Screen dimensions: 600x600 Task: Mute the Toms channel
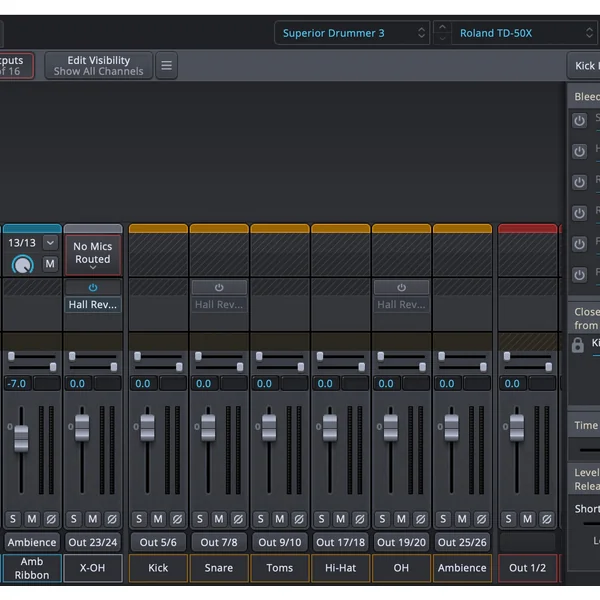280,519
